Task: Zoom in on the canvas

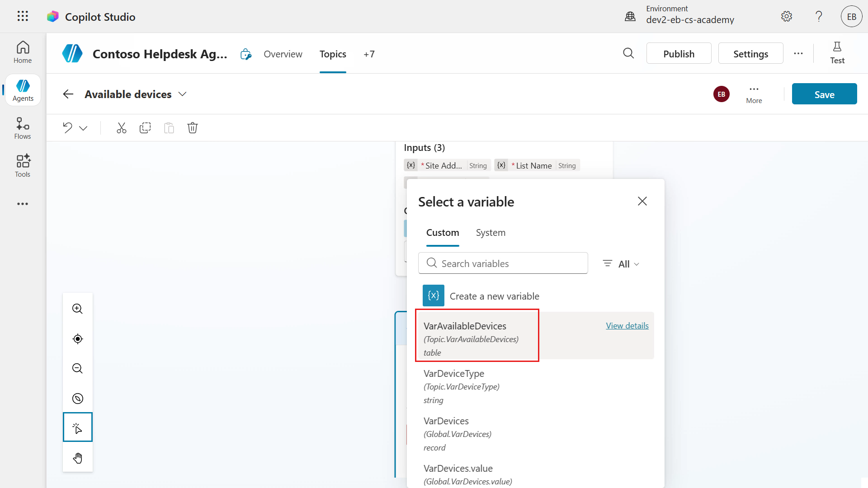Action: 78,309
